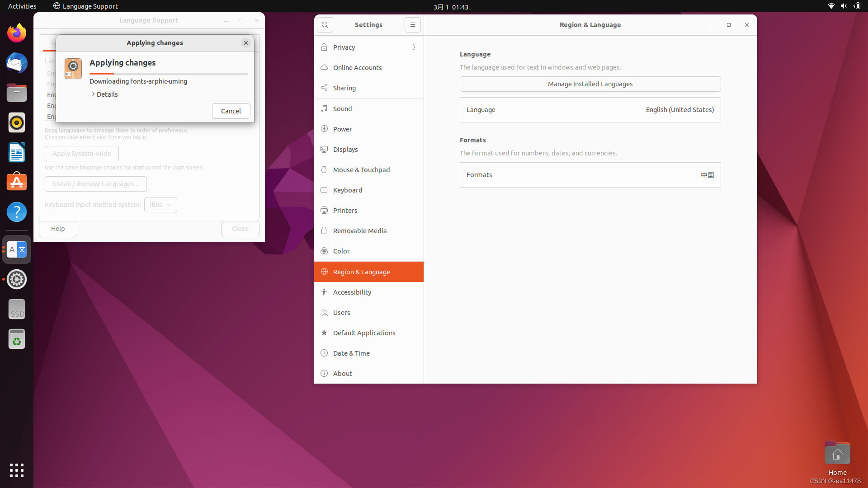Open the IBus keyboard input method dropdown

160,205
